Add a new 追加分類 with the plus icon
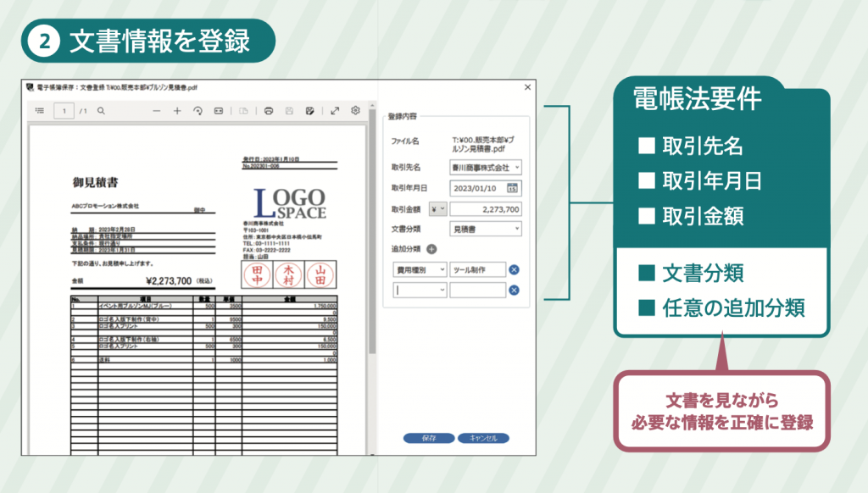This screenshot has width=868, height=493. click(431, 248)
